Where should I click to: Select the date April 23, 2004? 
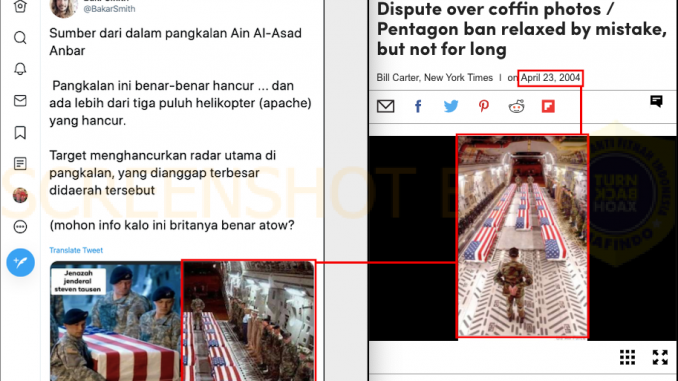click(x=550, y=78)
